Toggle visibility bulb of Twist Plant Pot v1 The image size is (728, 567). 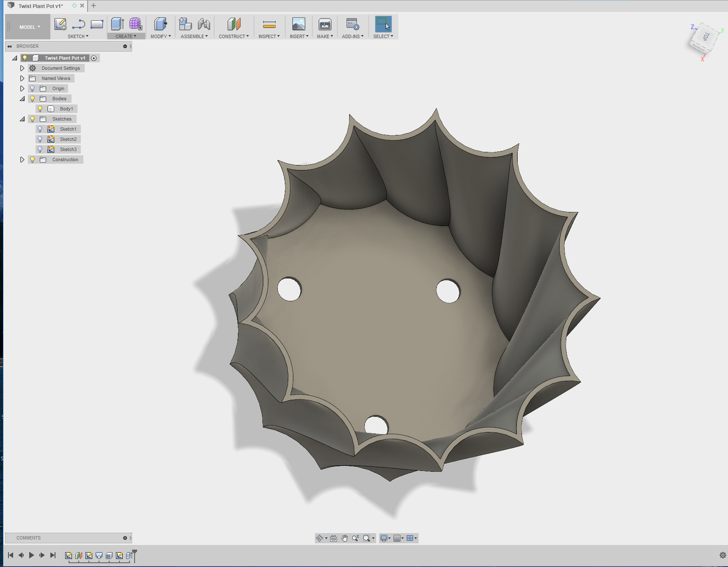pyautogui.click(x=25, y=58)
